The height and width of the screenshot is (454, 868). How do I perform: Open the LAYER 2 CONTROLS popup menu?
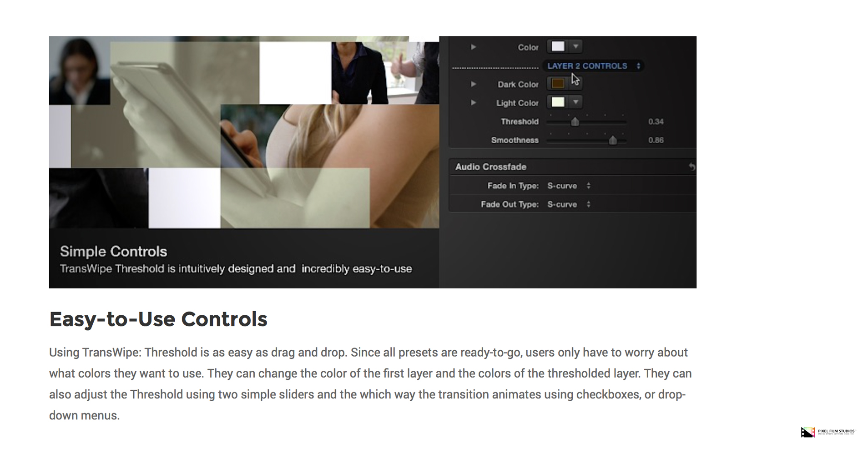594,66
